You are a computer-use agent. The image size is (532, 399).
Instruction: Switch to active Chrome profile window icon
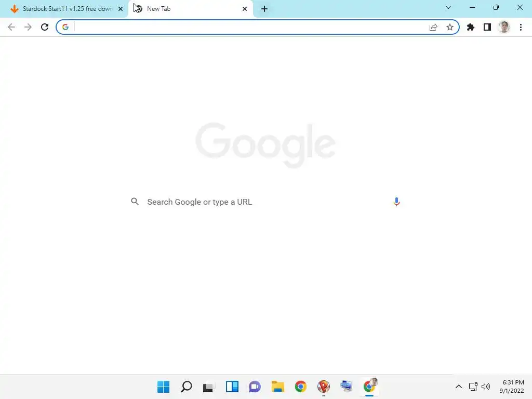[x=370, y=386]
